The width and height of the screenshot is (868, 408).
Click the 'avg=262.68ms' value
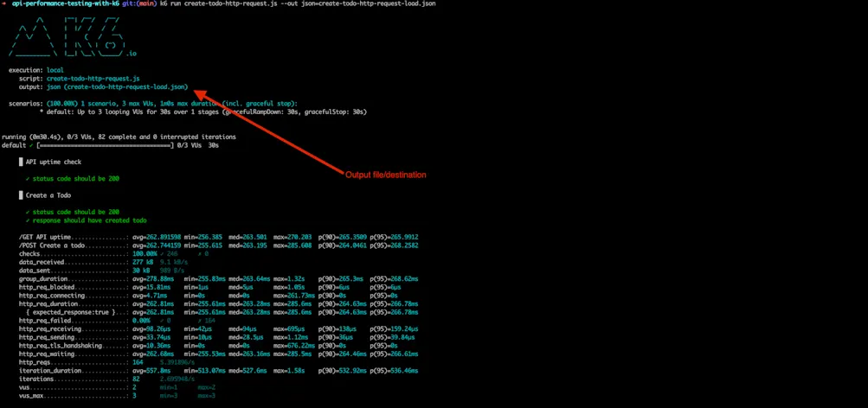[153, 354]
